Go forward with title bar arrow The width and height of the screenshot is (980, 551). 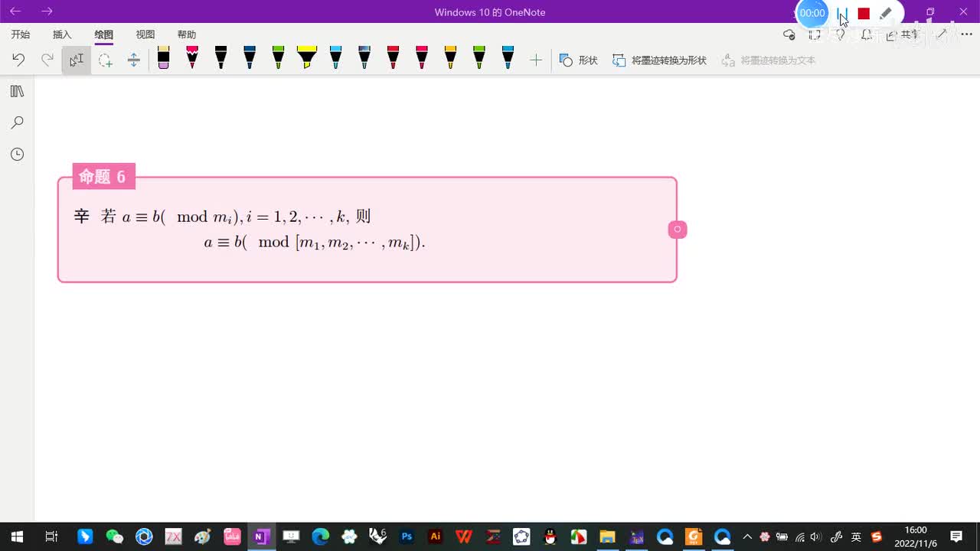coord(47,11)
